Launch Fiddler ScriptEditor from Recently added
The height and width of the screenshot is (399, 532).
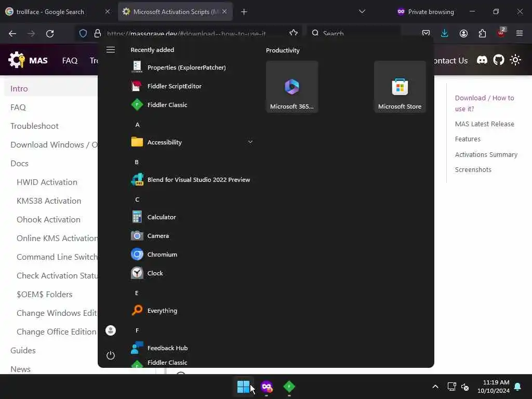(192, 86)
